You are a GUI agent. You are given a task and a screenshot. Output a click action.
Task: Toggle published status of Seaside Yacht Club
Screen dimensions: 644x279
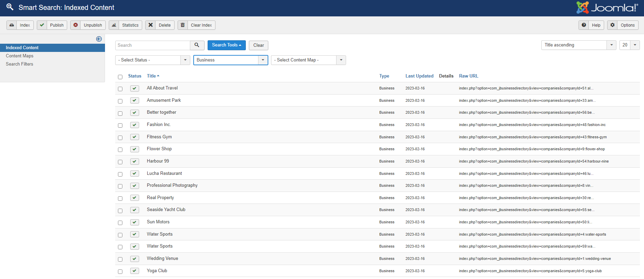(x=135, y=210)
